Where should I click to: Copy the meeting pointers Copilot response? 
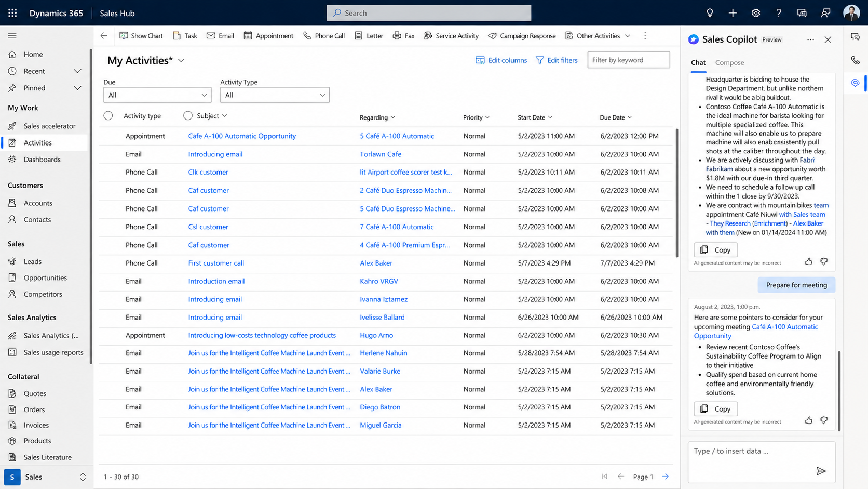point(715,409)
